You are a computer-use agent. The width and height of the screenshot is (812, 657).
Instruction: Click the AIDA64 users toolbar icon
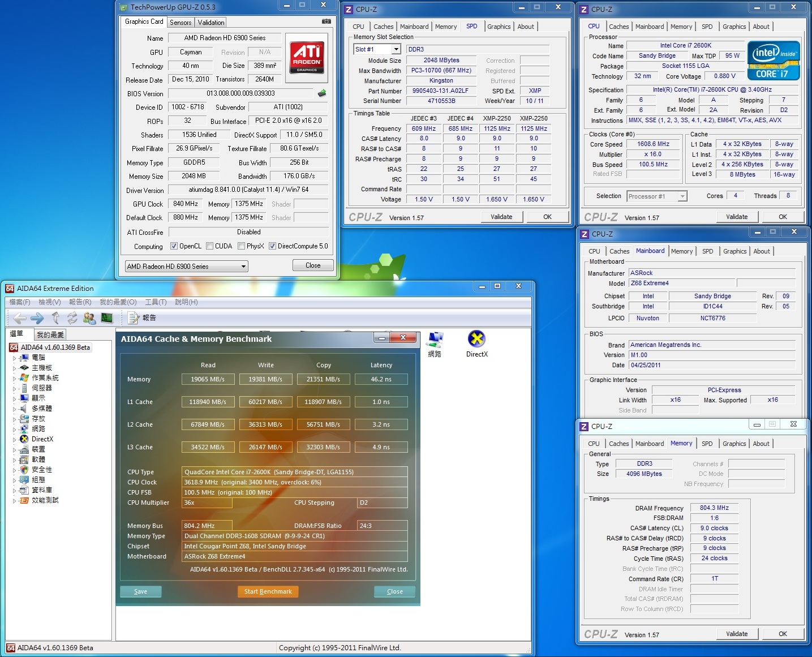89,318
